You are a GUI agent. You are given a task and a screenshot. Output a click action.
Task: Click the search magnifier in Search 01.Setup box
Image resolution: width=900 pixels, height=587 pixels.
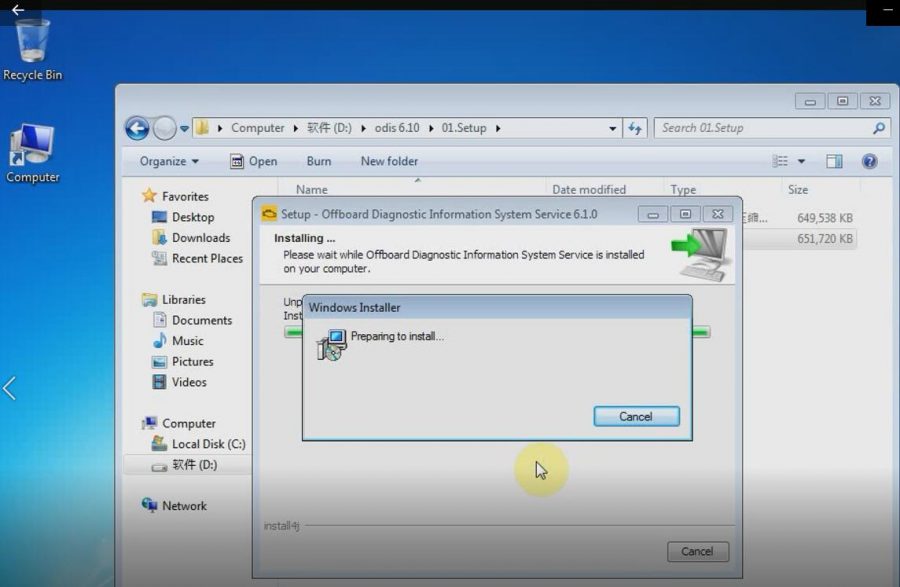pos(878,128)
